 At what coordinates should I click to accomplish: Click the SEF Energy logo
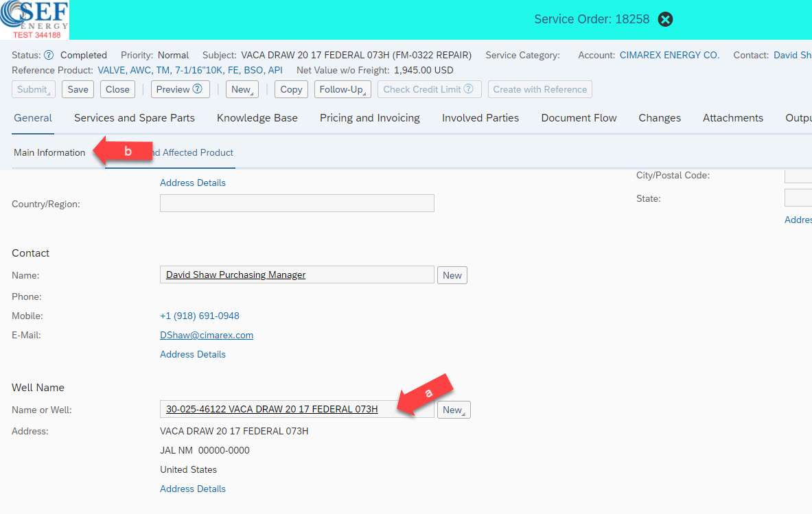[35, 20]
